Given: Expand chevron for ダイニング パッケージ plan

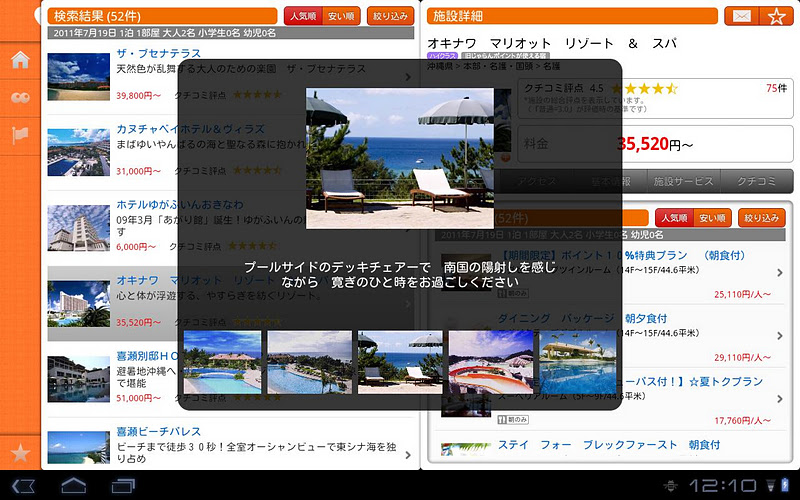Looking at the screenshot, I should click(x=780, y=336).
